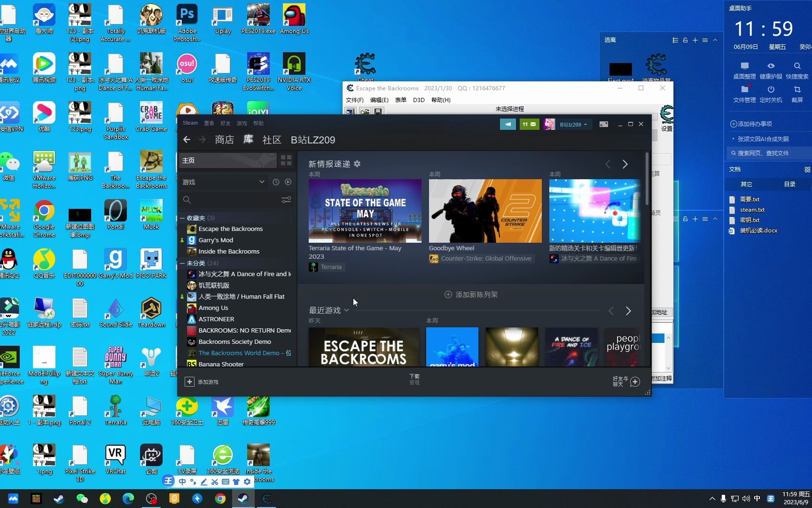
Task: Toggle sort by recent activity clock
Action: pos(276,182)
